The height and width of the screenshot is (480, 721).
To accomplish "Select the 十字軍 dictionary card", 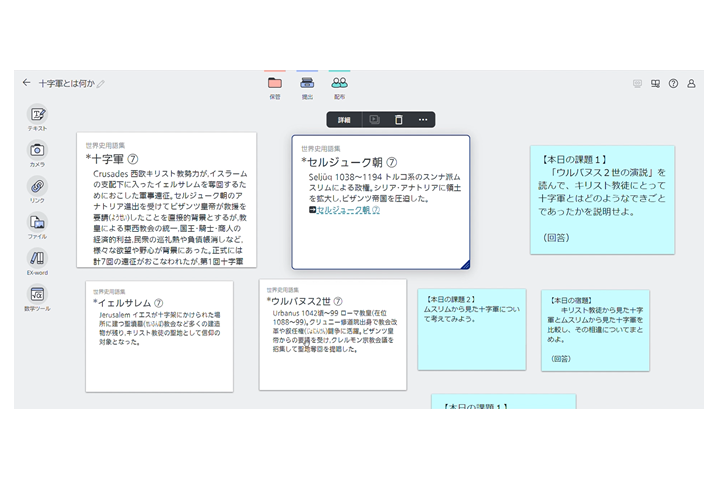I will tap(166, 200).
